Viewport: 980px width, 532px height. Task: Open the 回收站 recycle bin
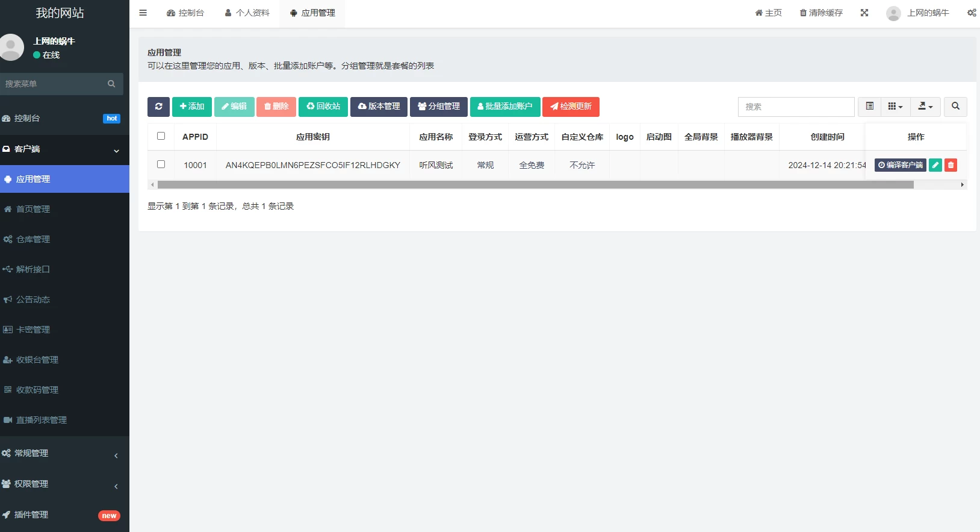point(323,107)
